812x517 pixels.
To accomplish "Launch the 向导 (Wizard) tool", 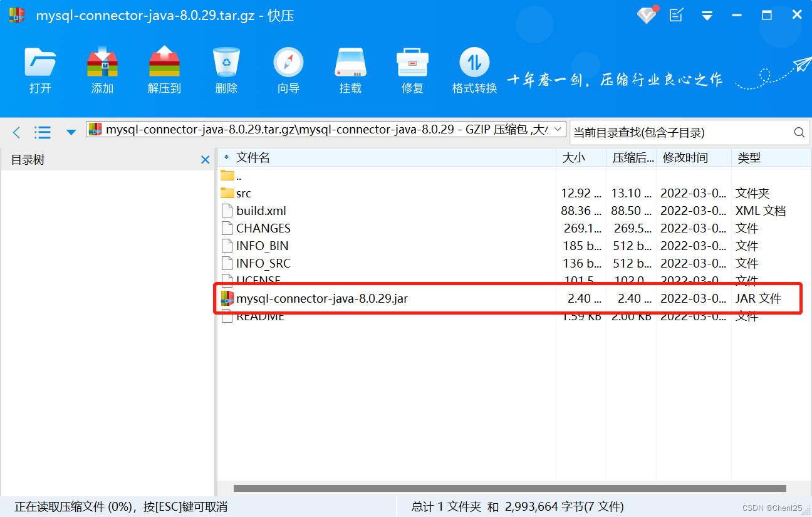I will tap(288, 69).
